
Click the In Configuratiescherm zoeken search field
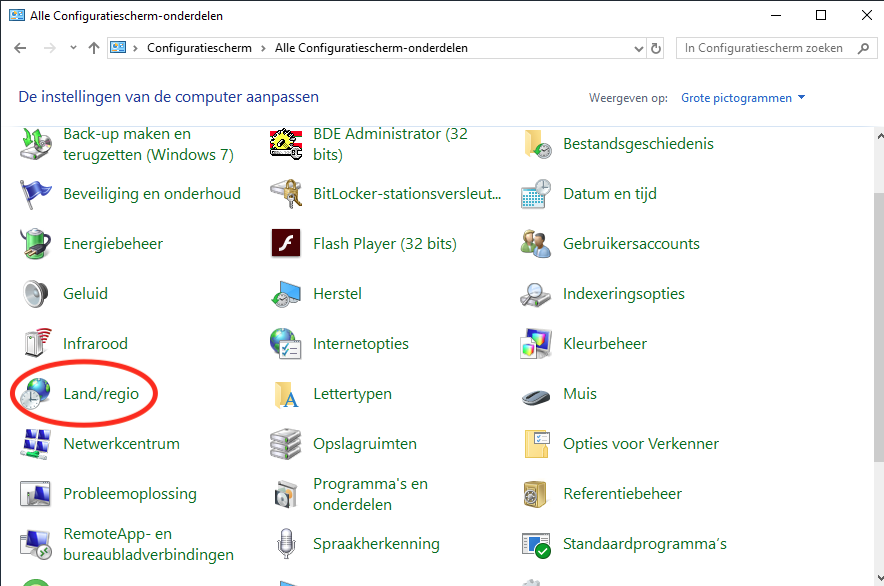coord(763,48)
